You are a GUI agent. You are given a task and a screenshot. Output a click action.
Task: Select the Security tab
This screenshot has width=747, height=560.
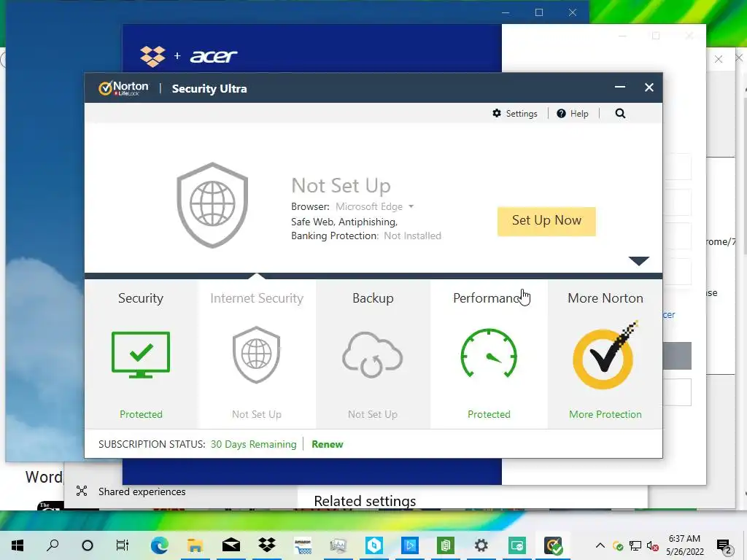141,354
